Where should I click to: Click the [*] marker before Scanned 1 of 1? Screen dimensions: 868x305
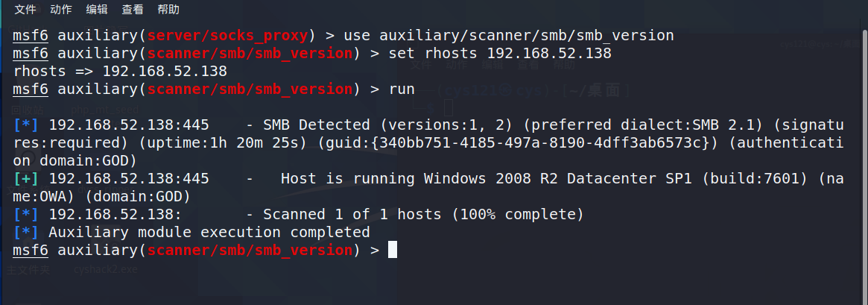tap(27, 214)
